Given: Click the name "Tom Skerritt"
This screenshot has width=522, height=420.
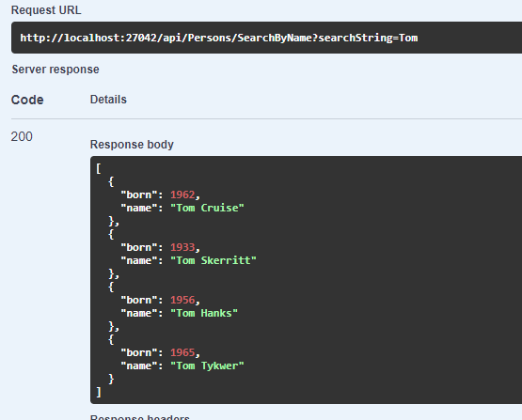Looking at the screenshot, I should pos(214,260).
